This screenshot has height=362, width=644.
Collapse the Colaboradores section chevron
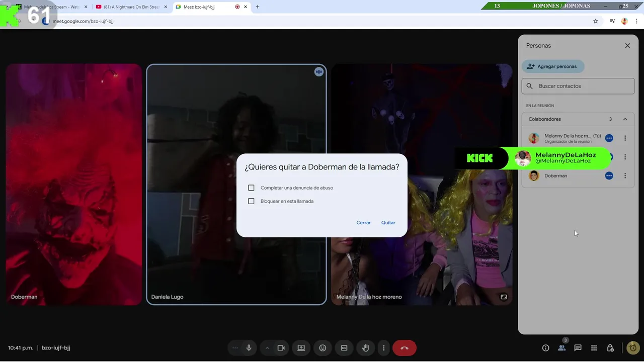pos(625,119)
